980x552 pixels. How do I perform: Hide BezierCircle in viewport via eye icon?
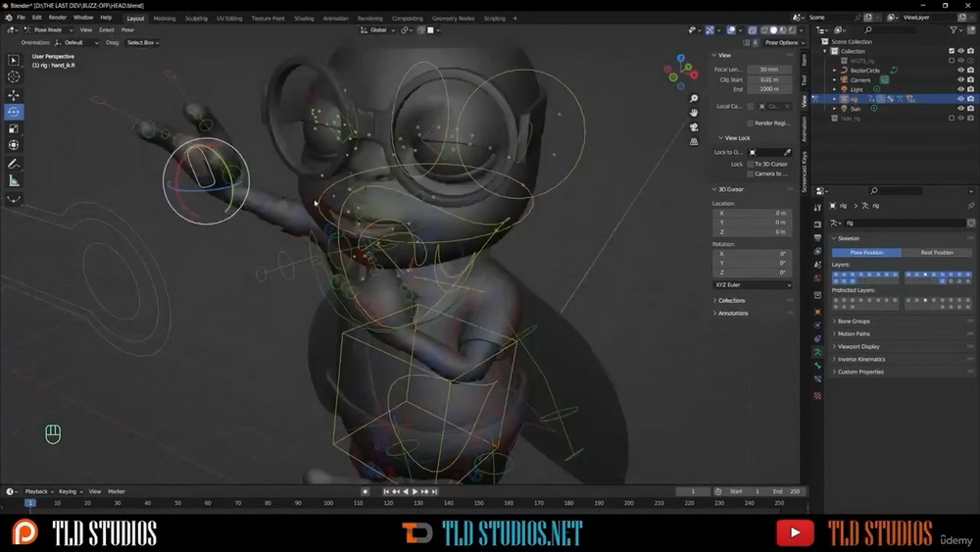pos(960,70)
